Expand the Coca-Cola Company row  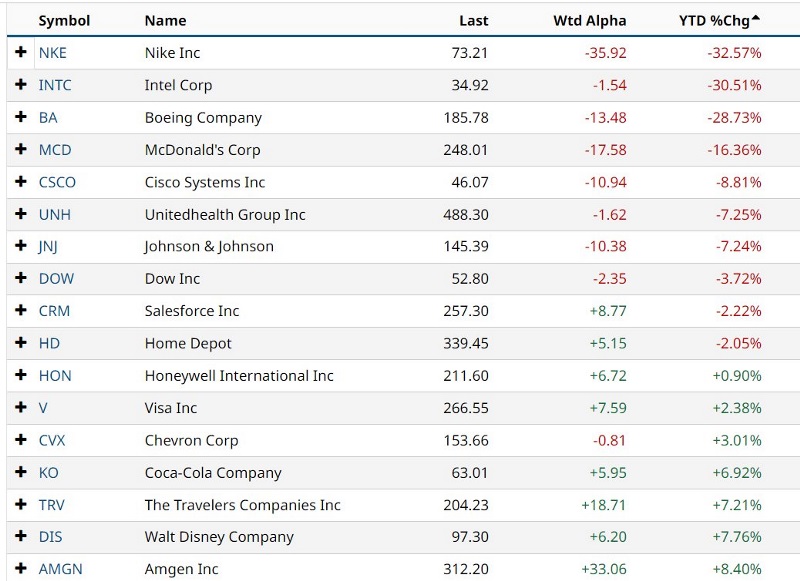click(23, 473)
